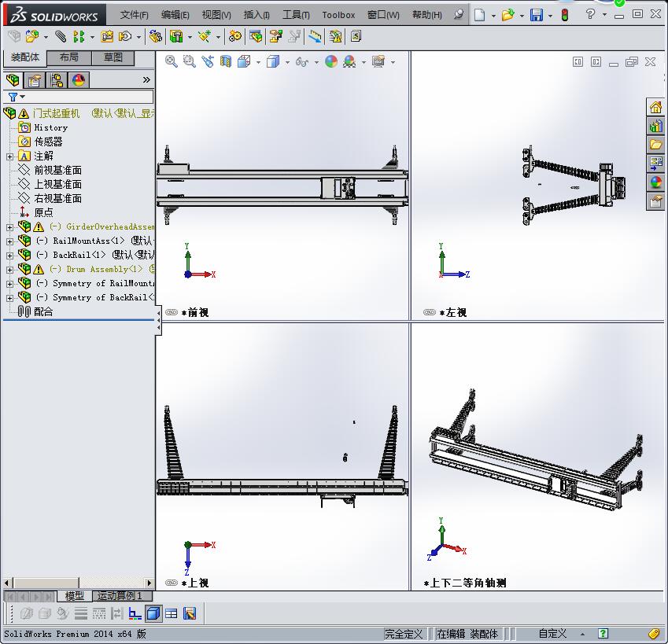Click the Zoom to Area icon

189,61
